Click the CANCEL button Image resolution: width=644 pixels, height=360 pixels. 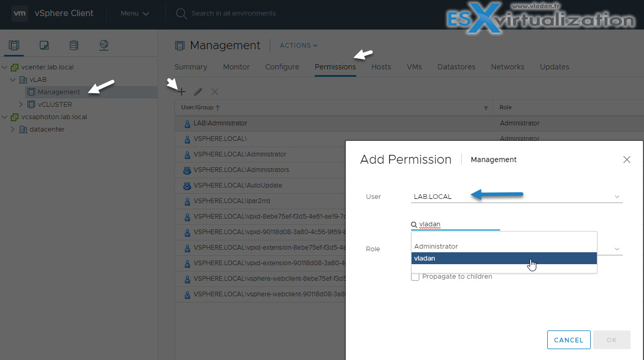pos(568,340)
